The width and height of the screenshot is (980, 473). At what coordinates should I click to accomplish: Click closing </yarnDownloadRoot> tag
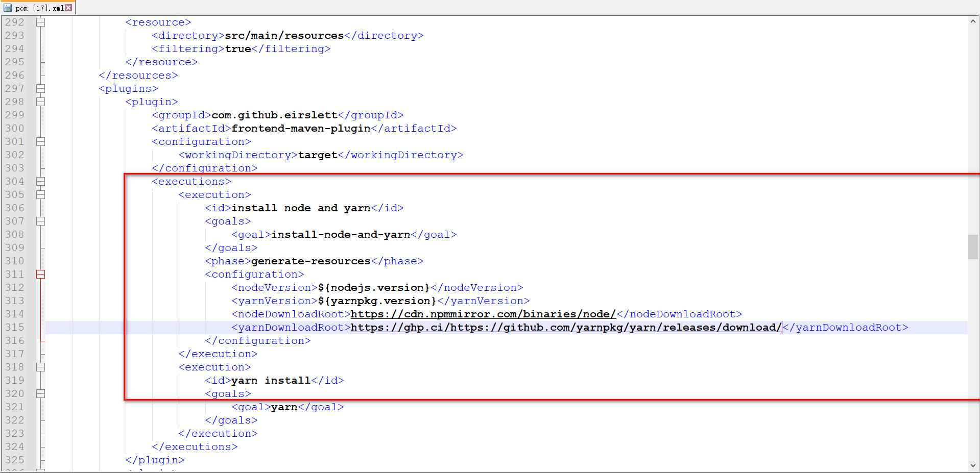[x=845, y=328]
